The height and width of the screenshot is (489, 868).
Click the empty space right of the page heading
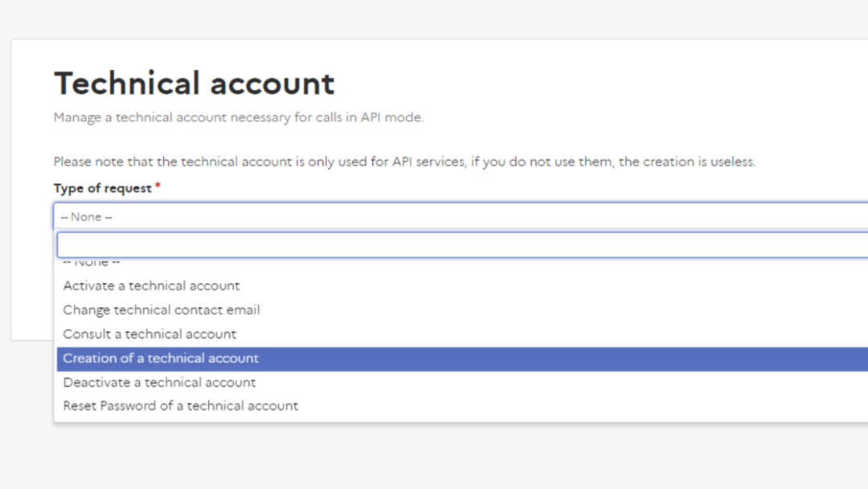(603, 84)
